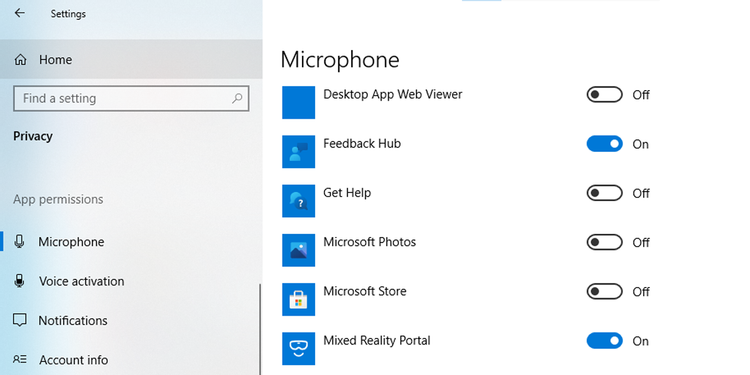Click the Privacy section heading
This screenshot has height=375, width=750.
(x=33, y=136)
